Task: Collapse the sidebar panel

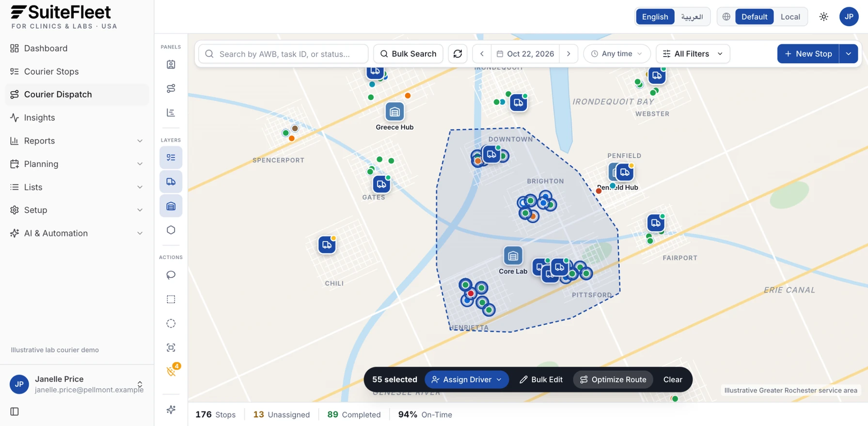Action: (15, 411)
